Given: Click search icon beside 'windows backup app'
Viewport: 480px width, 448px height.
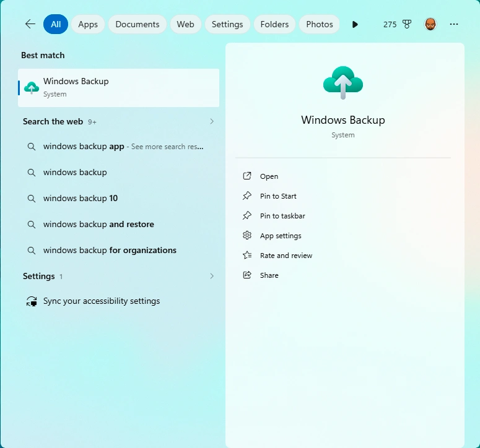Looking at the screenshot, I should click(x=31, y=147).
